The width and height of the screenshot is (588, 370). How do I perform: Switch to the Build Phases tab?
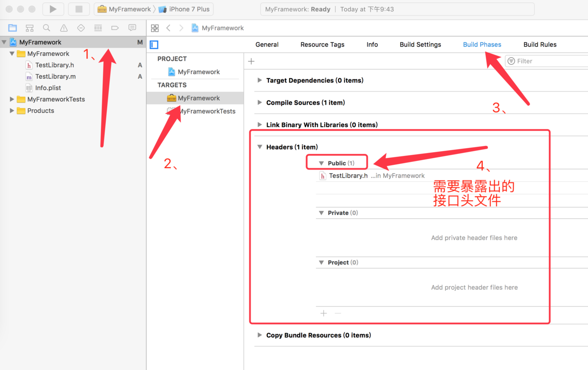point(482,45)
